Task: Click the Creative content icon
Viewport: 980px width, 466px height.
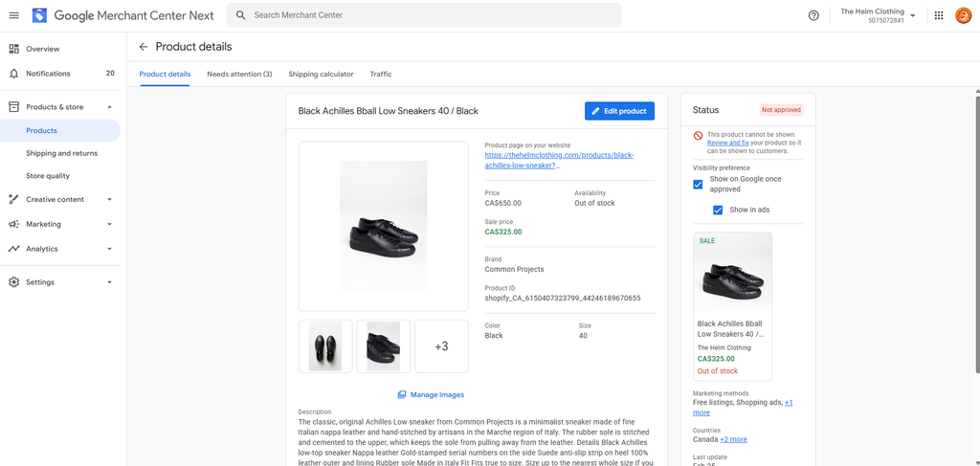Action: pos(13,199)
